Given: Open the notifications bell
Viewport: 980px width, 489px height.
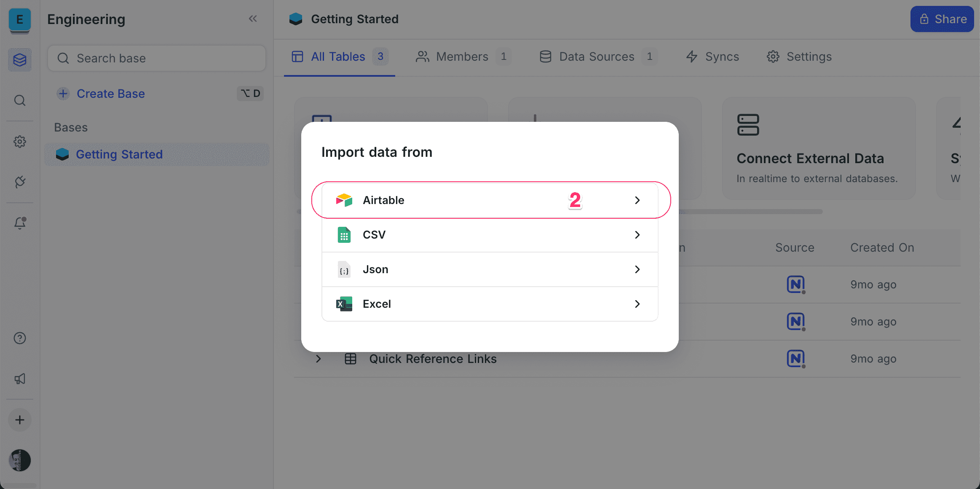Looking at the screenshot, I should tap(20, 223).
